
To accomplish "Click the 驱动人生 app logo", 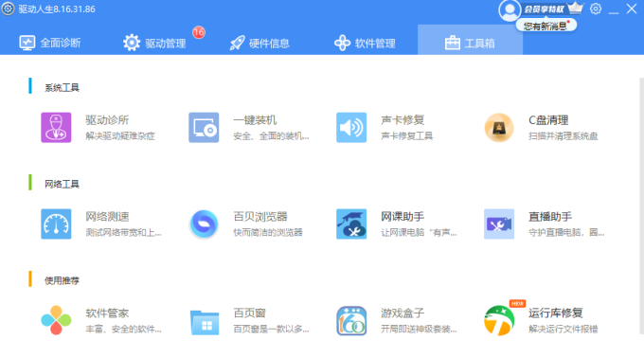I will pos(8,9).
